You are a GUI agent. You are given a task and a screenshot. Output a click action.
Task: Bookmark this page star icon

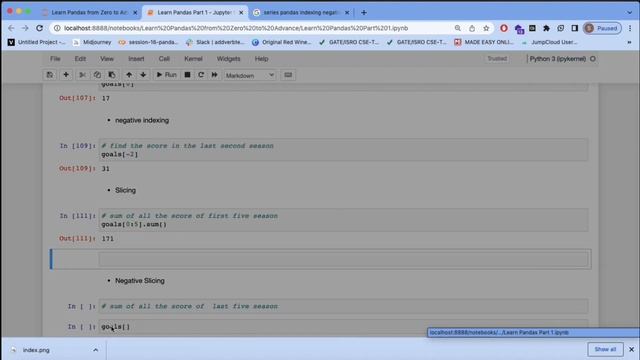(x=486, y=28)
